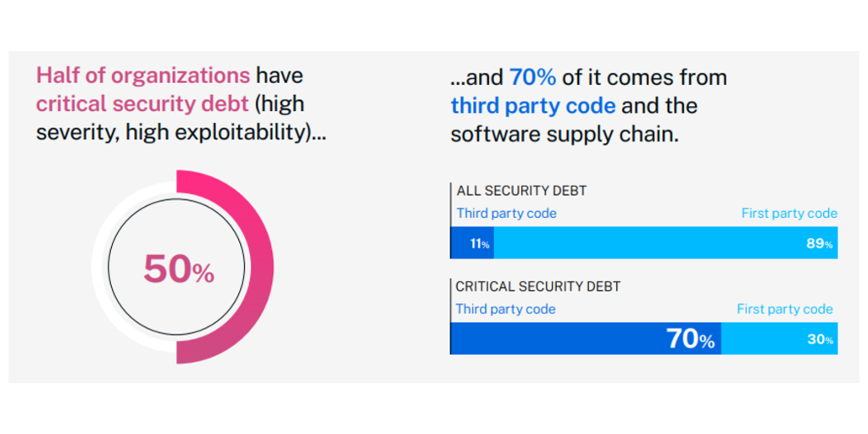The width and height of the screenshot is (868, 434).
Task: Click "Third party code" label under All Security Debt
Action: pos(506,213)
